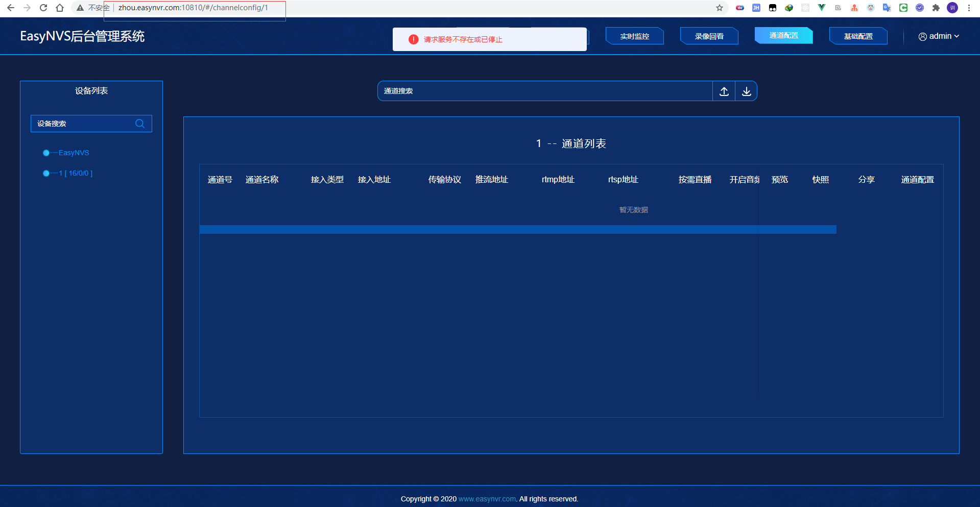This screenshot has width=980, height=507.
Task: Click the 预览 column header
Action: [780, 180]
